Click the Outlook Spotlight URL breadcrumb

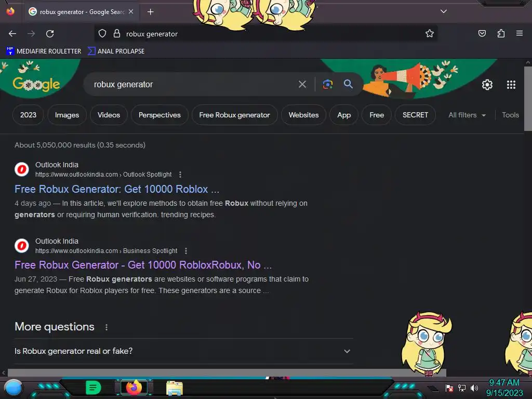pos(103,175)
